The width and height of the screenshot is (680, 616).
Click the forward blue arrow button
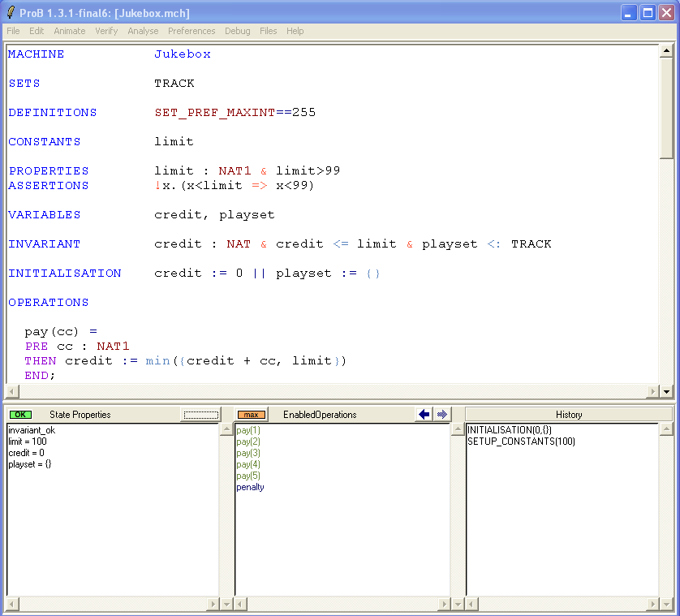(442, 415)
